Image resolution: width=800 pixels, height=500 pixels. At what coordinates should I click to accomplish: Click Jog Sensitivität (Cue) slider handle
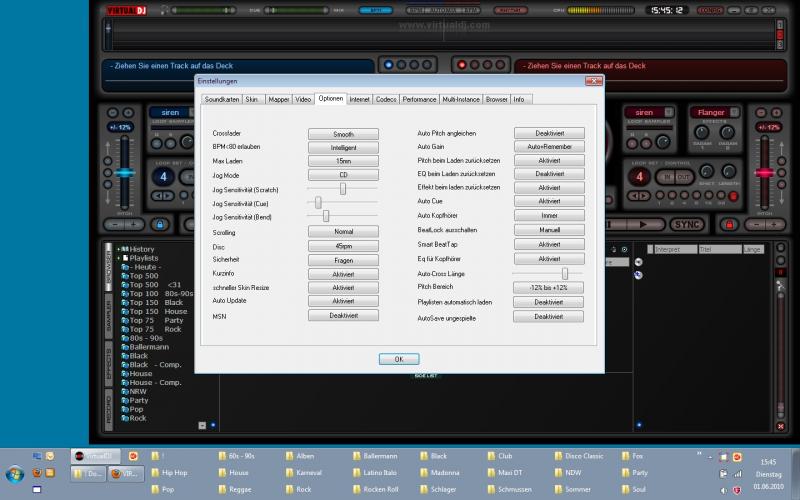pos(318,203)
